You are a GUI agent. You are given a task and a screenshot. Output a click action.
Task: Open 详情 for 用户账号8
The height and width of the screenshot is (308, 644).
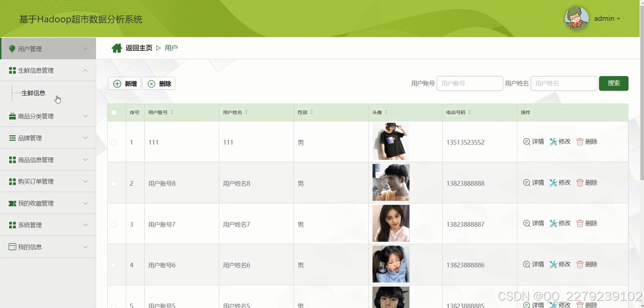click(534, 183)
